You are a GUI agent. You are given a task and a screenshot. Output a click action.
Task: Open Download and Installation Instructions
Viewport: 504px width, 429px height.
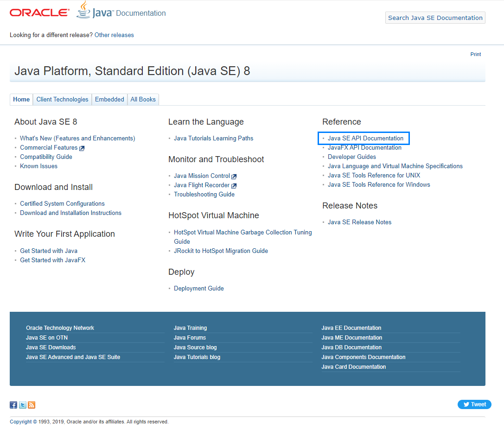[71, 213]
